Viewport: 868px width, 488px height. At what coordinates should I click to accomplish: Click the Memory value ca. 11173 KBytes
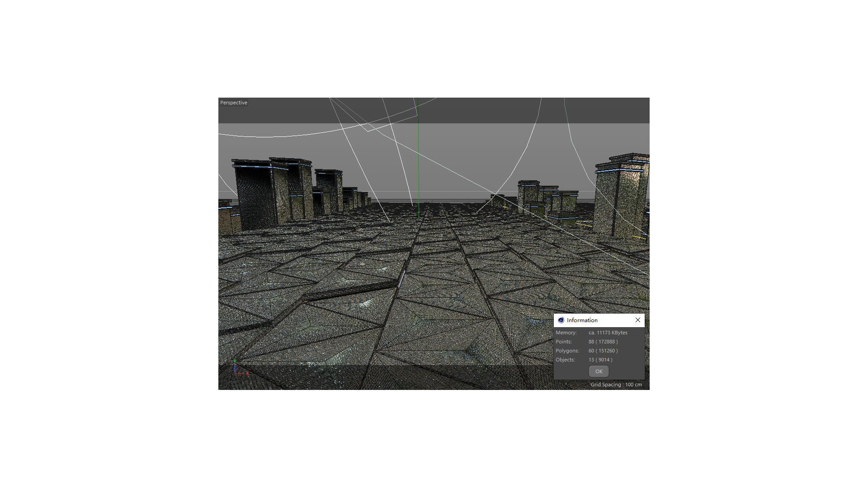(x=608, y=333)
